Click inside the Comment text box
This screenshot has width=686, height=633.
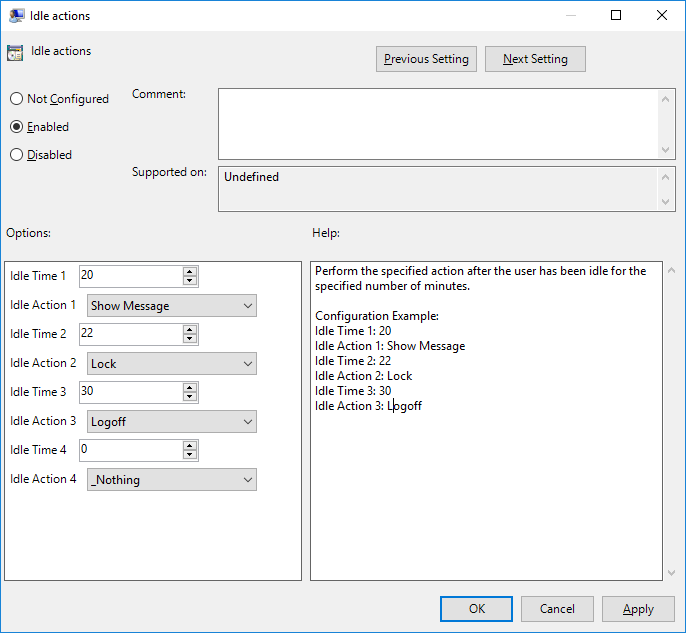coord(438,122)
